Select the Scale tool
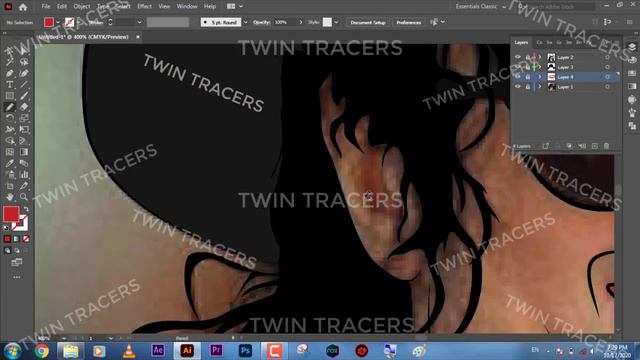Screen dimensions: 640x360 (24, 118)
